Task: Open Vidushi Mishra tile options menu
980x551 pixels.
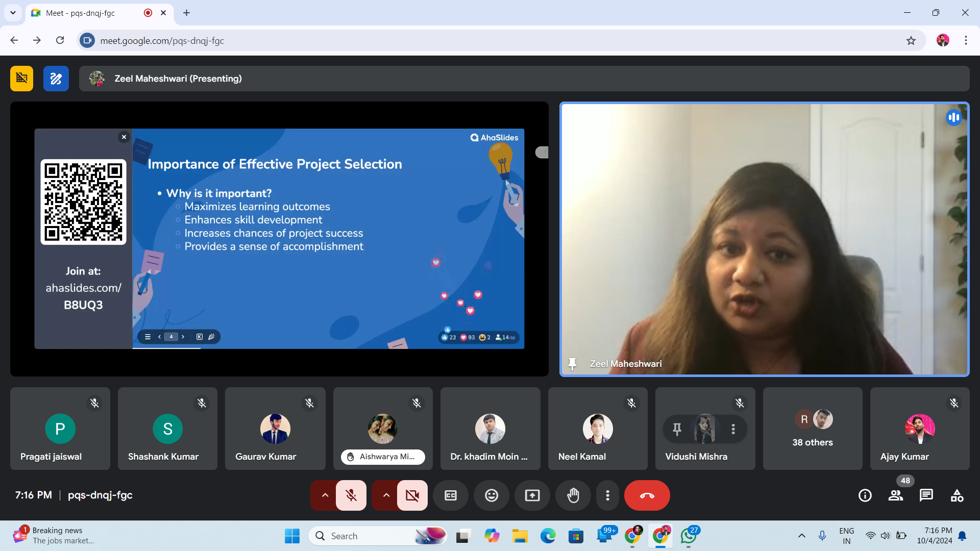Action: (733, 429)
